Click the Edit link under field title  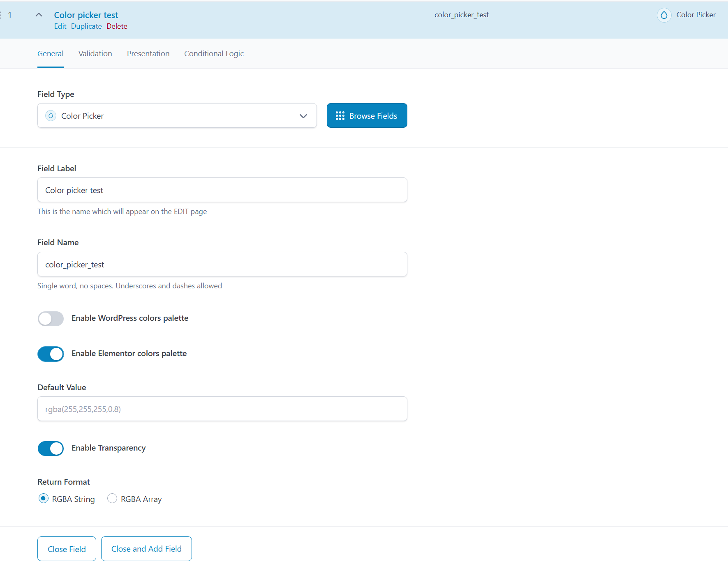tap(60, 26)
